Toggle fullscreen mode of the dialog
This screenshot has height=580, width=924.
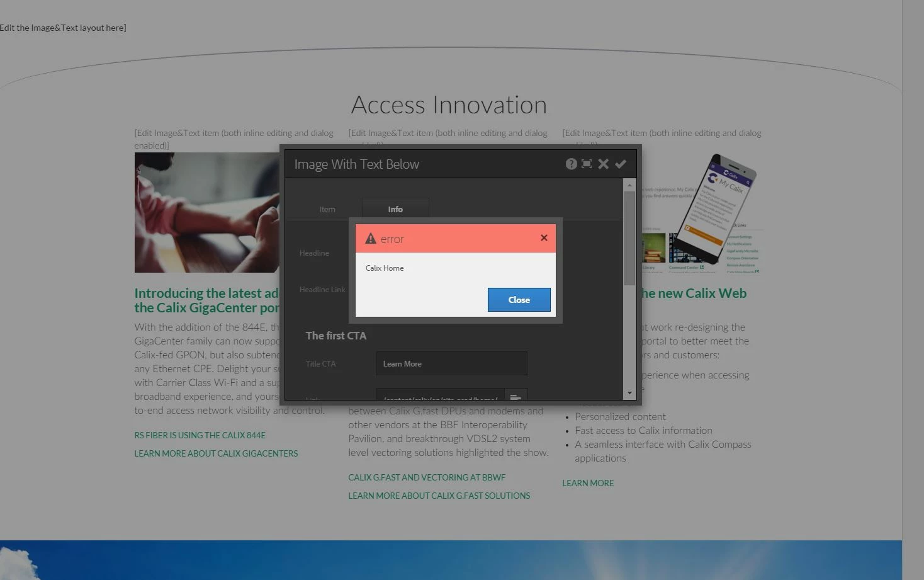(x=587, y=164)
